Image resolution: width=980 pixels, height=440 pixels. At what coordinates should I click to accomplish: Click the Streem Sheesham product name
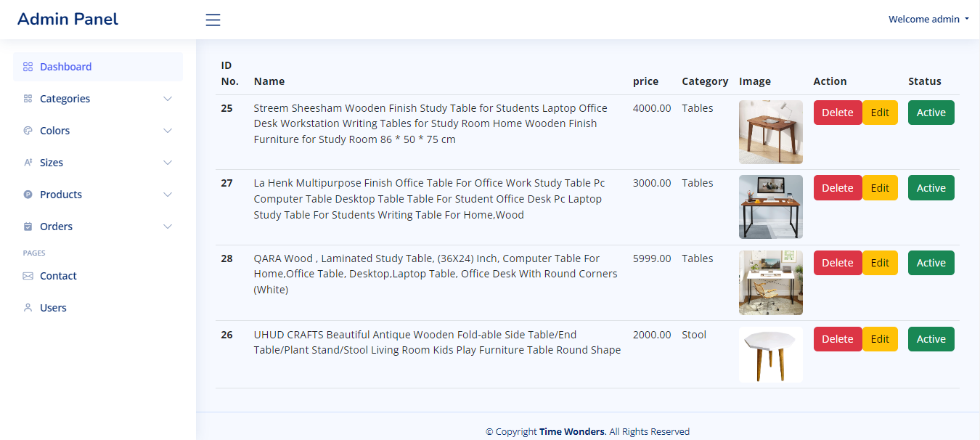[x=430, y=123]
